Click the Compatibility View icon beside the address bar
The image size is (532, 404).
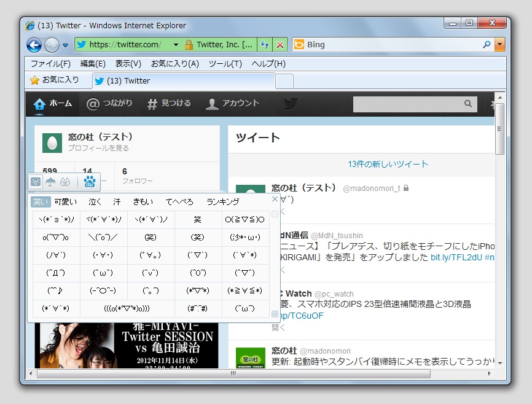pyautogui.click(x=265, y=44)
